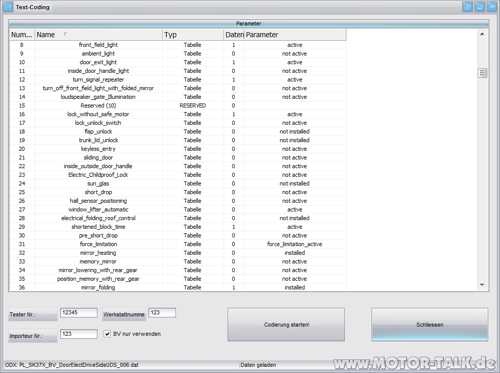The image size is (500, 373).
Task: Select the sun_glas row
Action: (178, 183)
